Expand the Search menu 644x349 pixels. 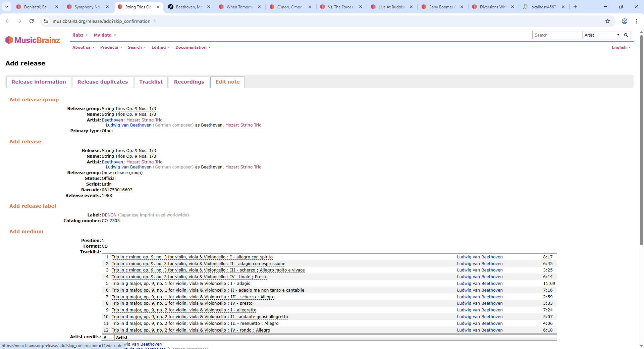tap(137, 47)
